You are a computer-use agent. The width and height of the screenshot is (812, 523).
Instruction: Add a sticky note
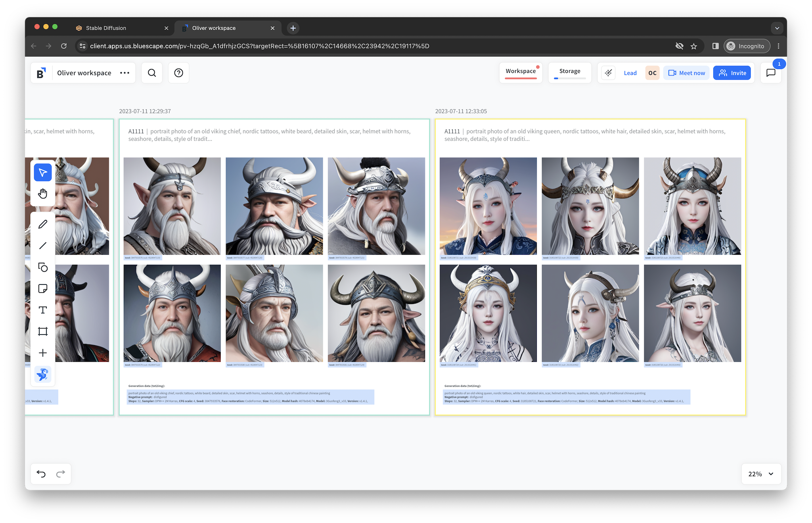43,288
